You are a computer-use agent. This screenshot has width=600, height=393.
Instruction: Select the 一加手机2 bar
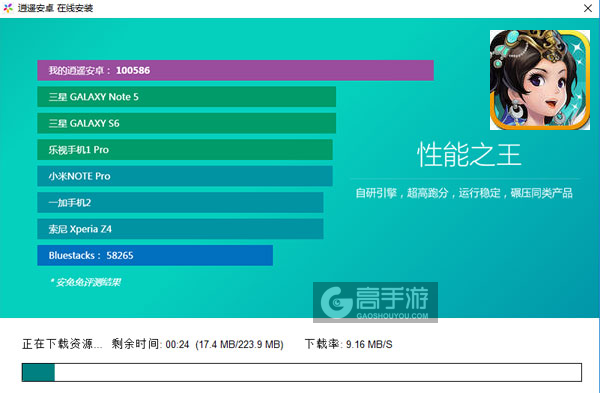[x=180, y=202]
